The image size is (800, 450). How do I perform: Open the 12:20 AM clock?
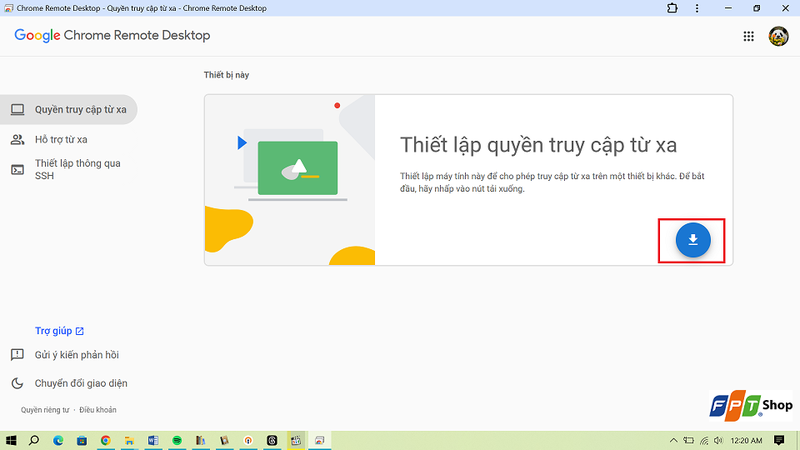coord(746,440)
